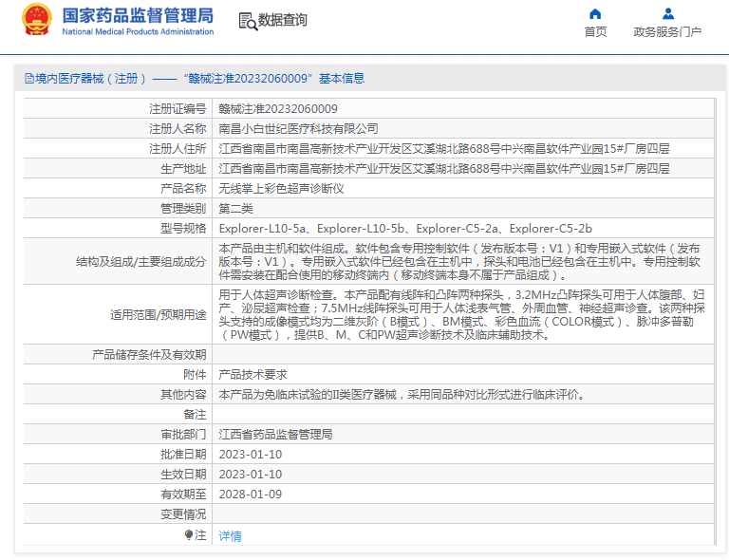Click the 结构及组成/主要组成成分 label
The width and height of the screenshot is (729, 560).
[140, 262]
